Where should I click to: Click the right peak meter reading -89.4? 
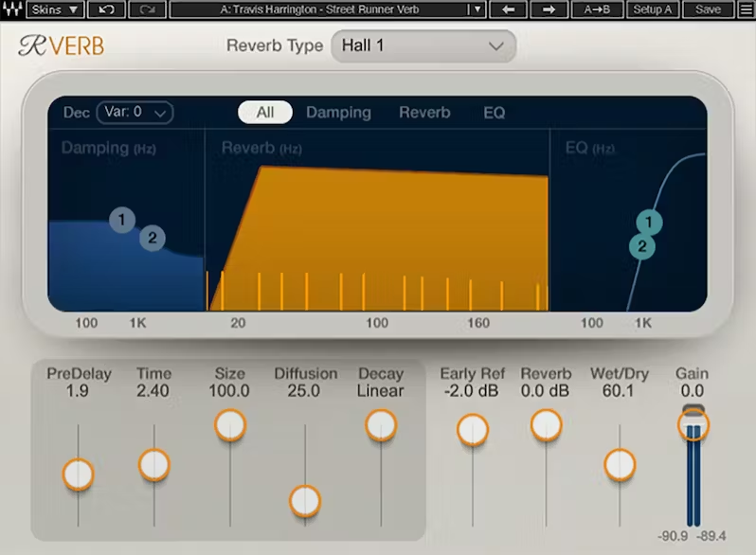[711, 536]
